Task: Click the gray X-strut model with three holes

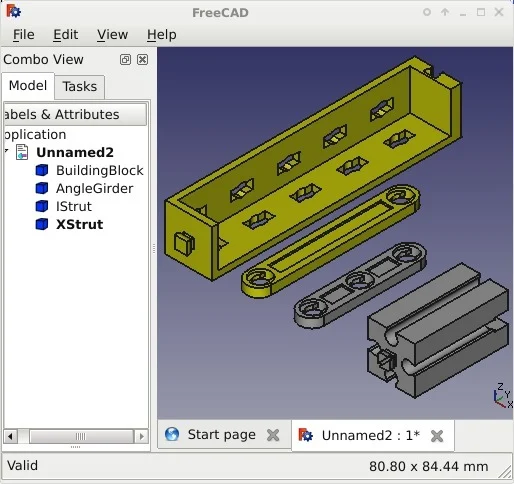Action: point(360,285)
